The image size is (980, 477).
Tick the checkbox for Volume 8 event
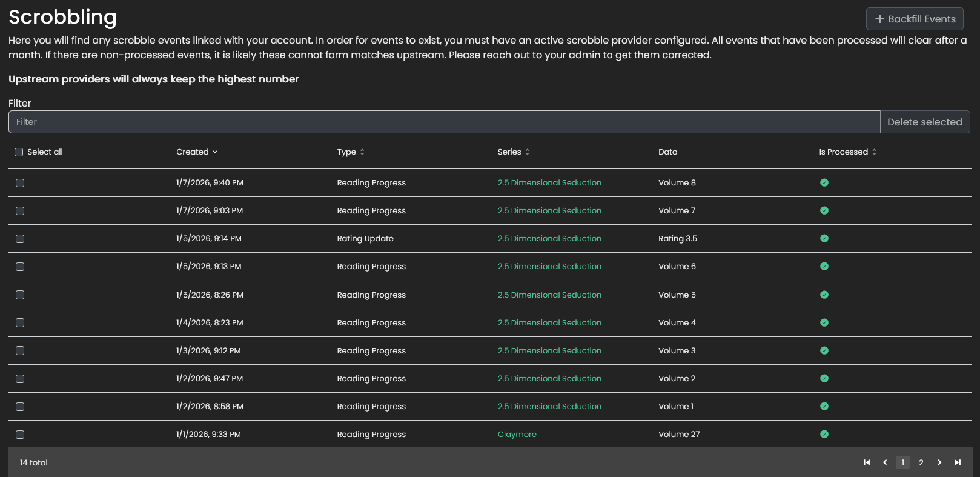coord(20,183)
